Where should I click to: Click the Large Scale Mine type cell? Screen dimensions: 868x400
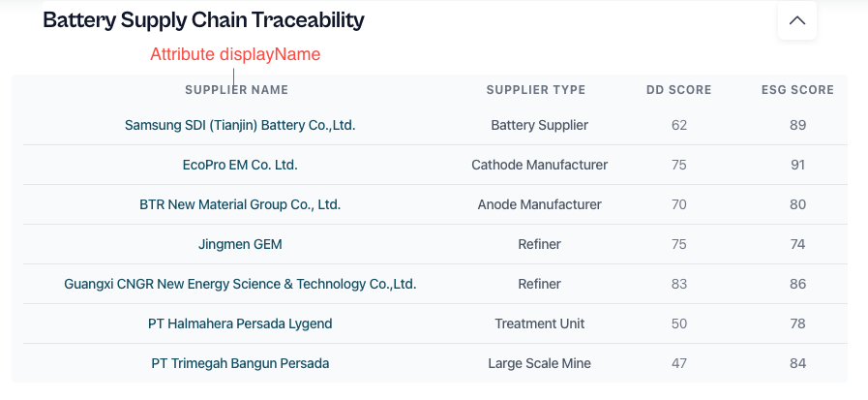pos(539,363)
